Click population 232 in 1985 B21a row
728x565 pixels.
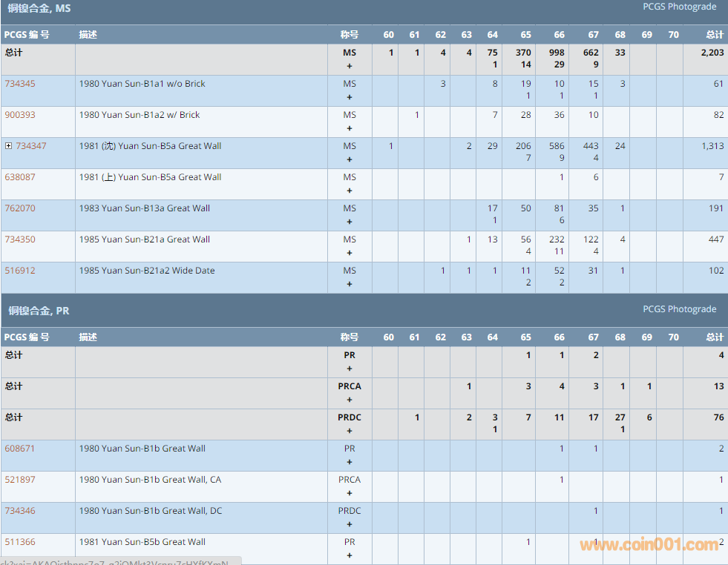coord(557,239)
